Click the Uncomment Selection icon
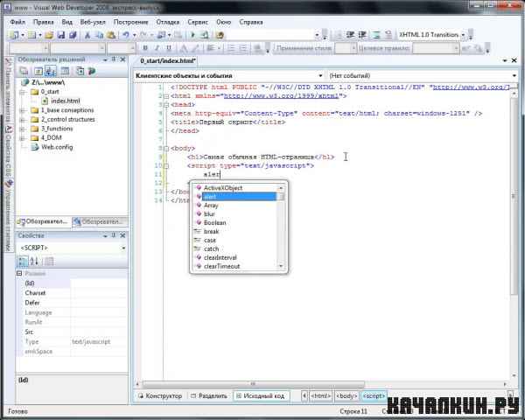This screenshot has height=420, width=525. click(x=388, y=35)
